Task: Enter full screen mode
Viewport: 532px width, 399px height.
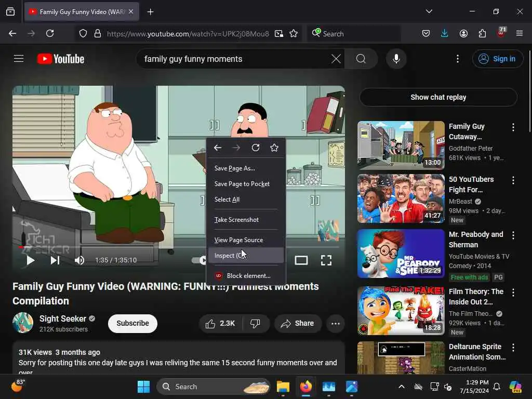Action: tap(326, 260)
